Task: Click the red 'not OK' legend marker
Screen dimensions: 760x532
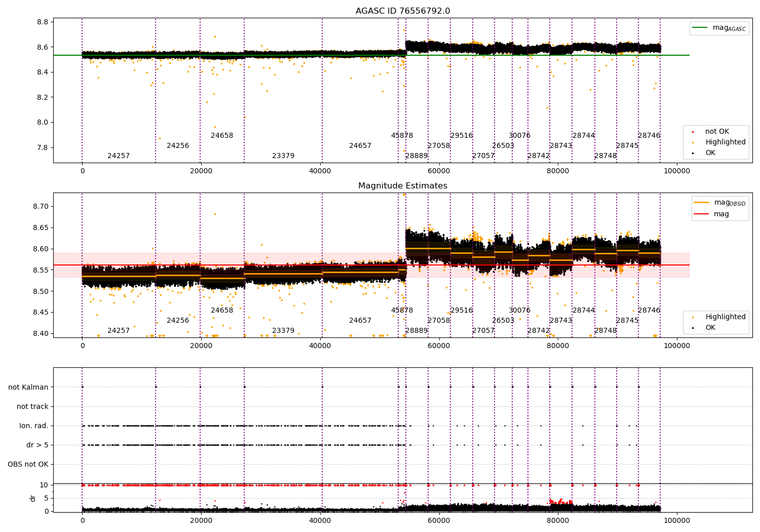Action: (x=693, y=132)
